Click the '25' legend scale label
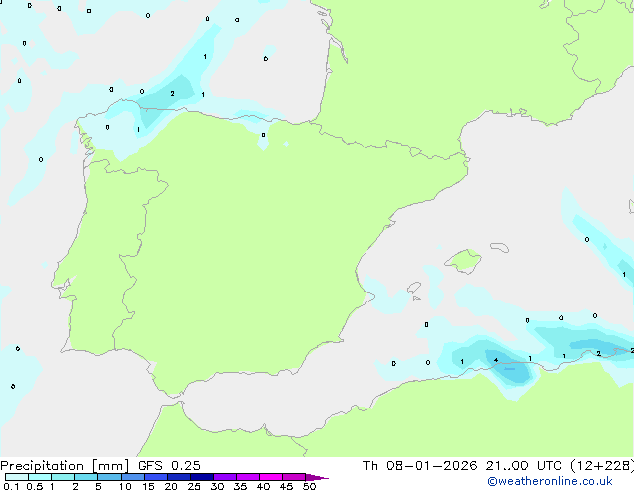 click(194, 486)
